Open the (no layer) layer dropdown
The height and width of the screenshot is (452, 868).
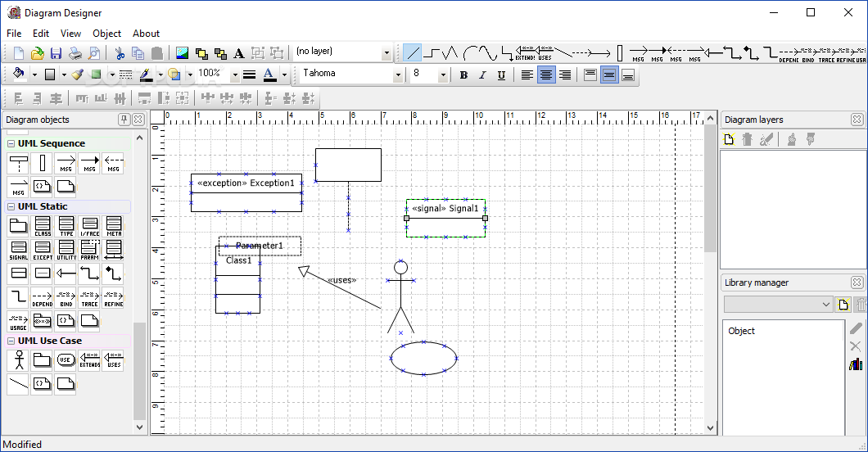(387, 53)
